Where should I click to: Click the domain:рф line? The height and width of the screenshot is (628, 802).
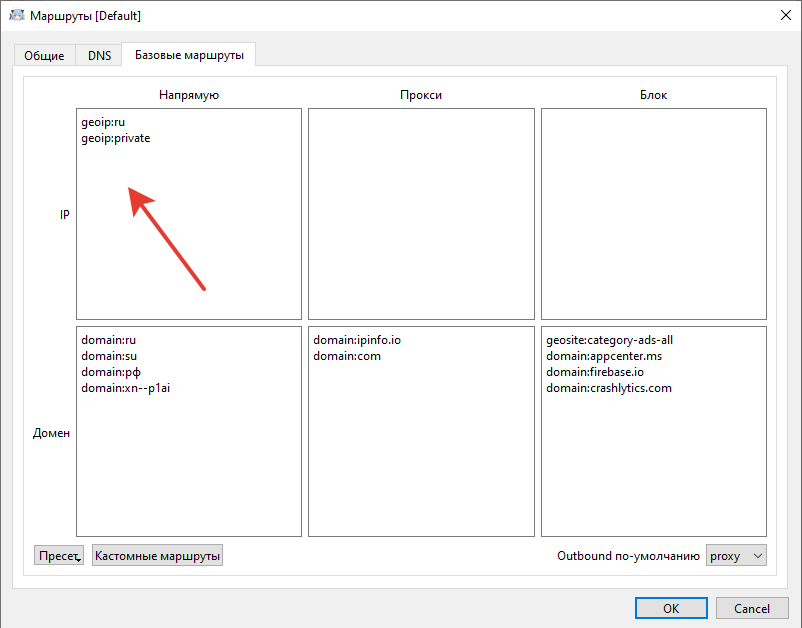click(x=110, y=372)
